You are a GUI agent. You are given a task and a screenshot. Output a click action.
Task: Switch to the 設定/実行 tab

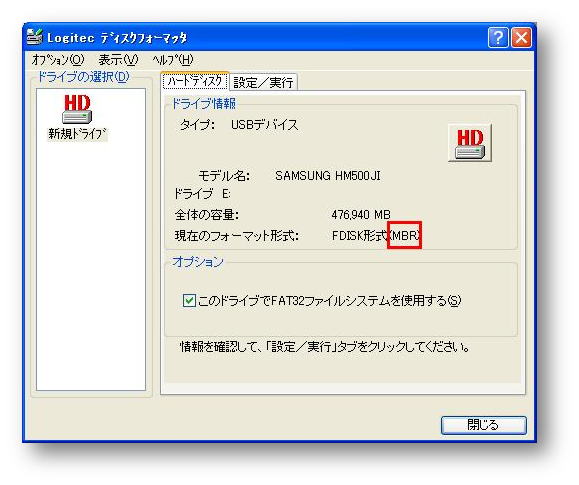[263, 82]
